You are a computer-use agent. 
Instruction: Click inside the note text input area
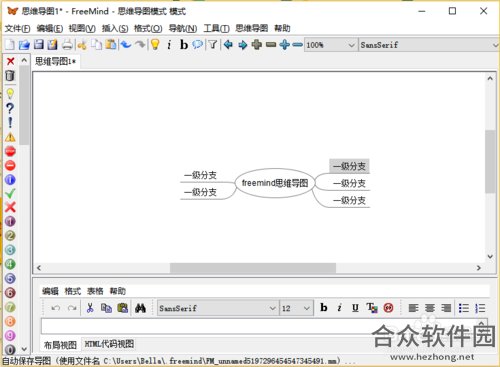tap(207, 326)
